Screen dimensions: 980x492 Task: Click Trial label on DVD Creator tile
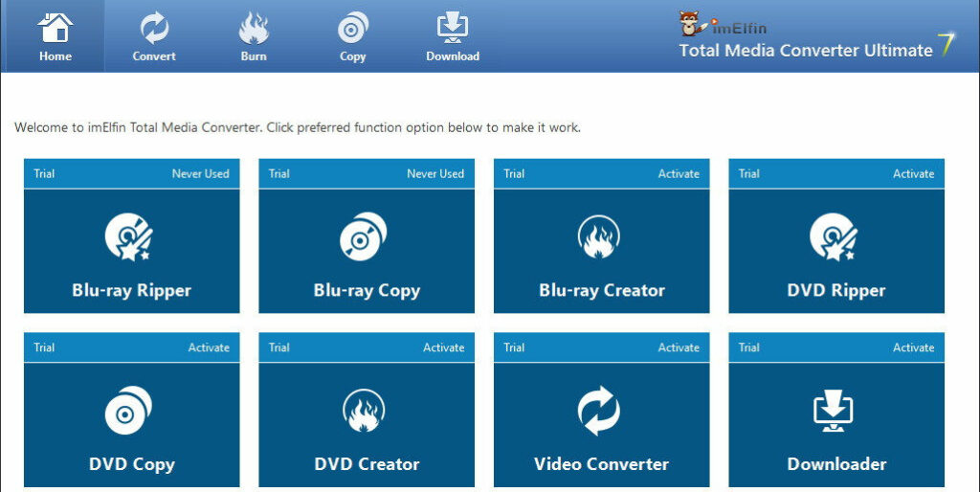click(278, 347)
